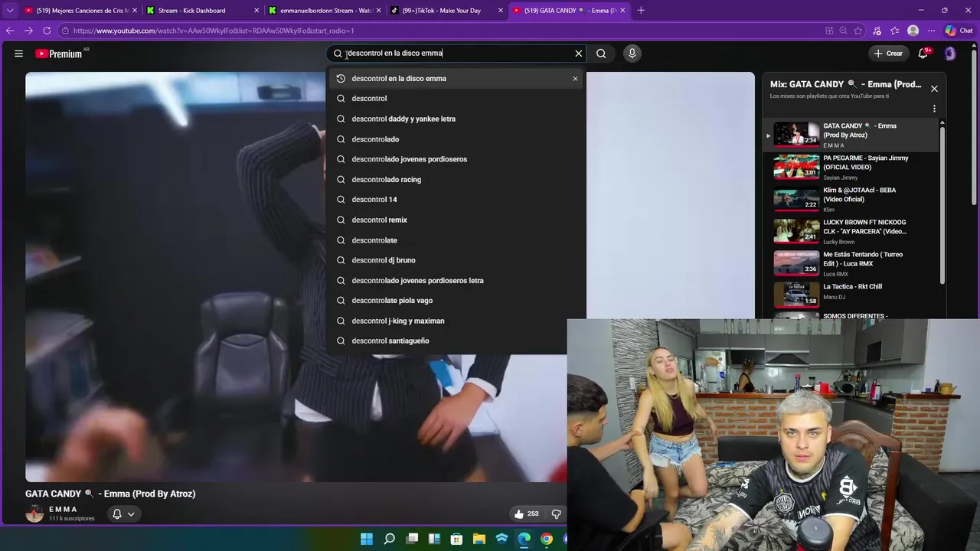This screenshot has width=980, height=551.
Task: Select suggestion 'descontrol remix'
Action: point(457,220)
